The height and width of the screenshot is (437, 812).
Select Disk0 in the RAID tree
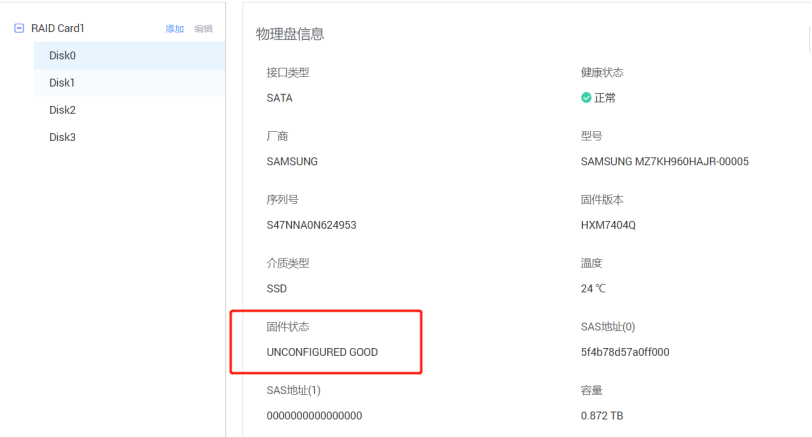(62, 56)
